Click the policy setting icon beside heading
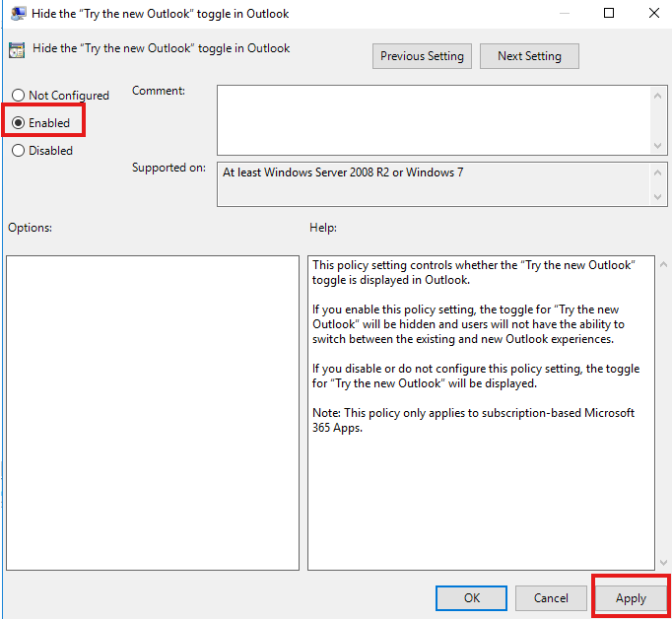 (x=17, y=50)
